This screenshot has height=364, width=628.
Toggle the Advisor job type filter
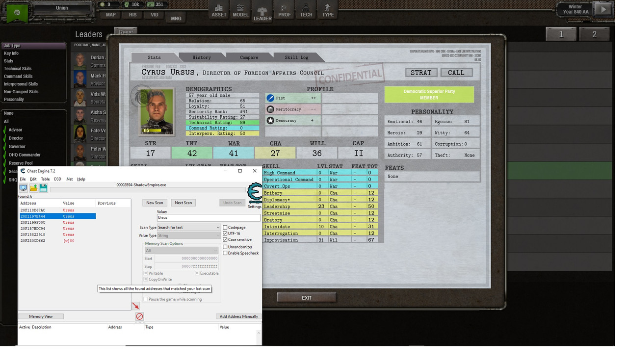click(x=15, y=130)
